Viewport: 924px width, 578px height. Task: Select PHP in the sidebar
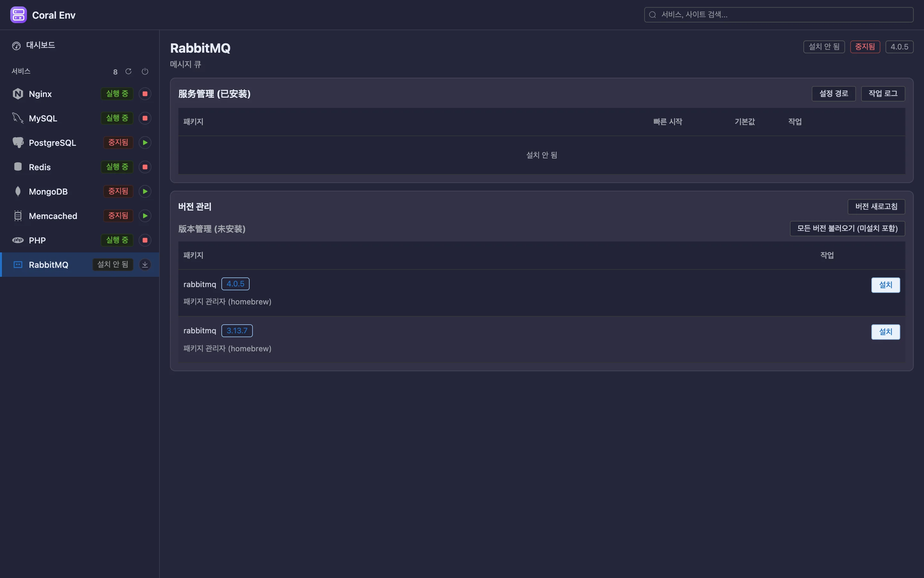[x=80, y=241]
